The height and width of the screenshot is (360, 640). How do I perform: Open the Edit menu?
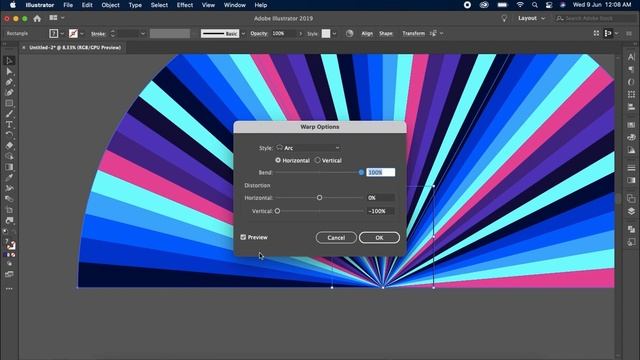[x=87, y=5]
